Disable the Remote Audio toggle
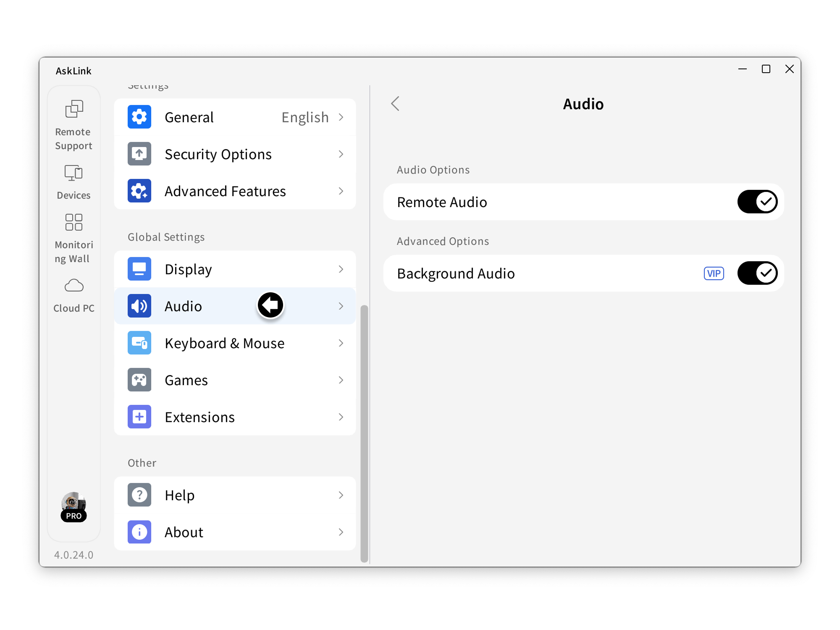This screenshot has height=630, width=840. (x=757, y=202)
